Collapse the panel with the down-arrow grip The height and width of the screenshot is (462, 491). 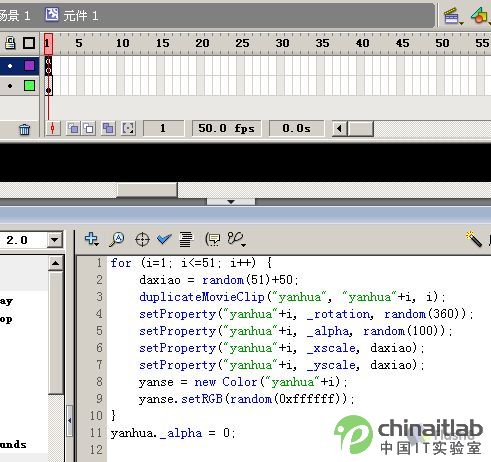pos(231,202)
